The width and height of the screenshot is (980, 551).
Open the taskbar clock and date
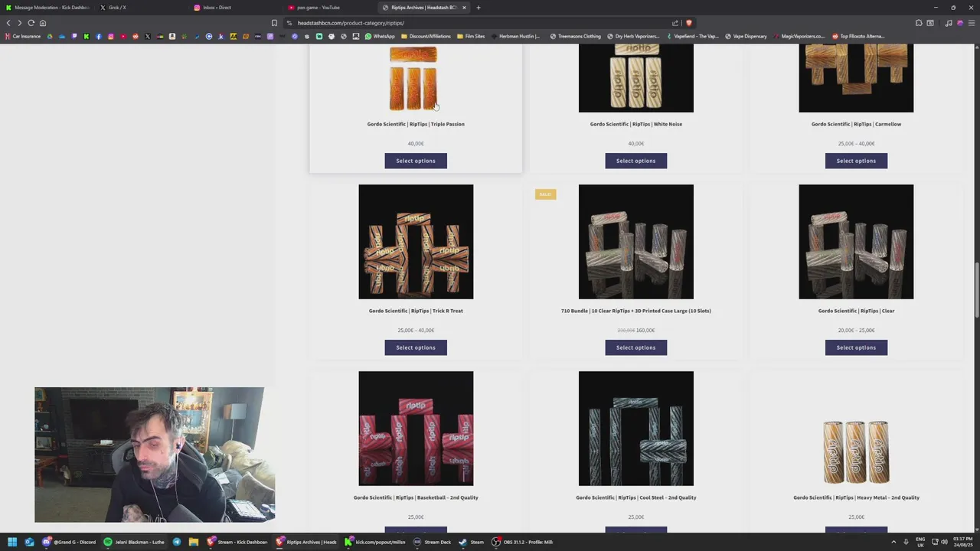click(962, 542)
